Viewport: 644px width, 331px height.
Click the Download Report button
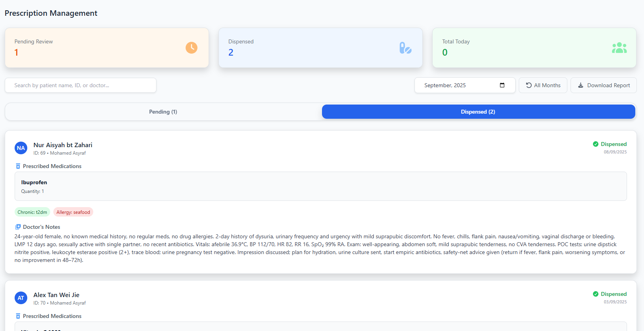coord(603,85)
